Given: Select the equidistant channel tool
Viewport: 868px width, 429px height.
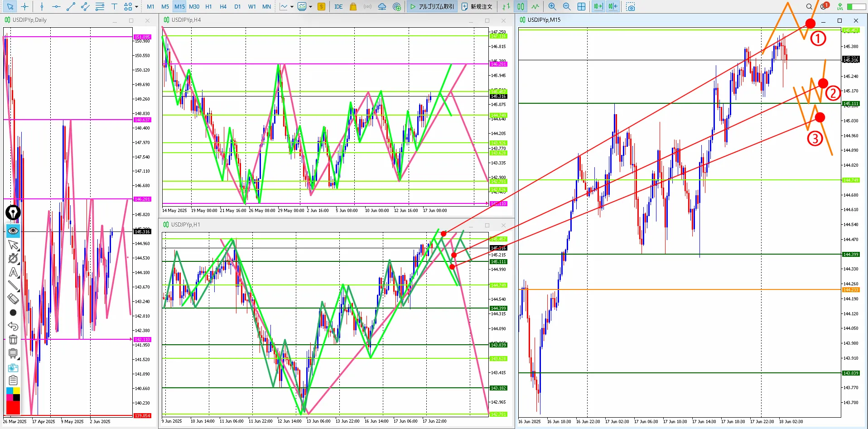Looking at the screenshot, I should tap(85, 6).
